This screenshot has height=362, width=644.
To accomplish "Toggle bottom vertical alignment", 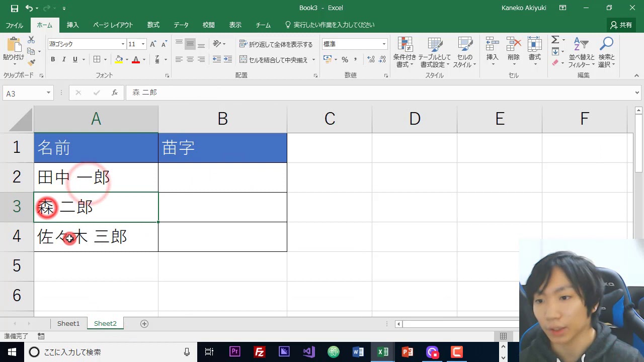I will click(x=201, y=44).
